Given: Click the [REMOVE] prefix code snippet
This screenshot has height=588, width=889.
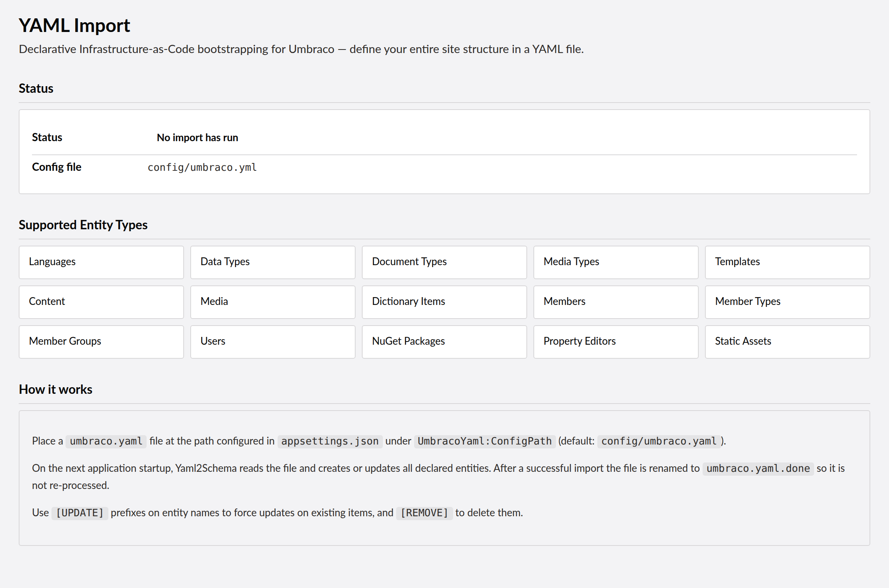Looking at the screenshot, I should [424, 513].
